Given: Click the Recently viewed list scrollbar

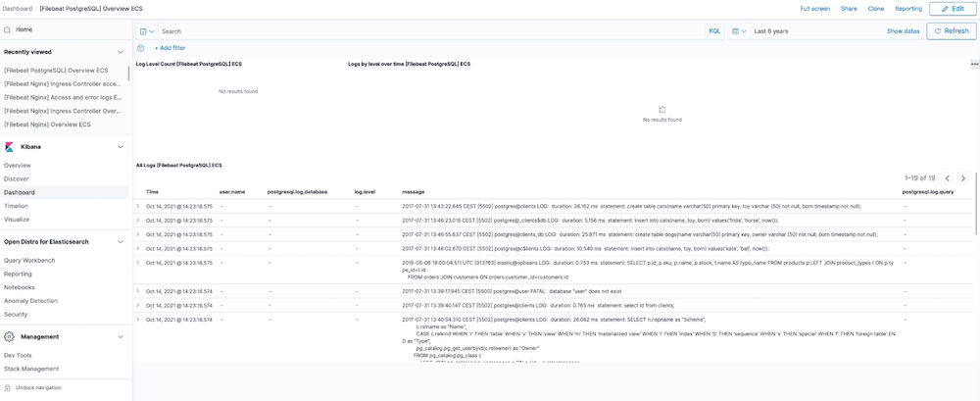Looking at the screenshot, I should [x=129, y=72].
